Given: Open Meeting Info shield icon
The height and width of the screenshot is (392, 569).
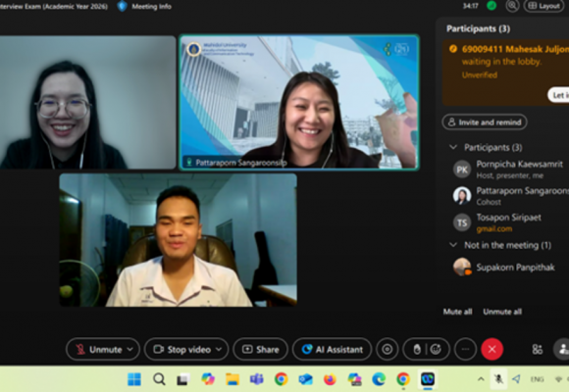Looking at the screenshot, I should click(x=123, y=6).
